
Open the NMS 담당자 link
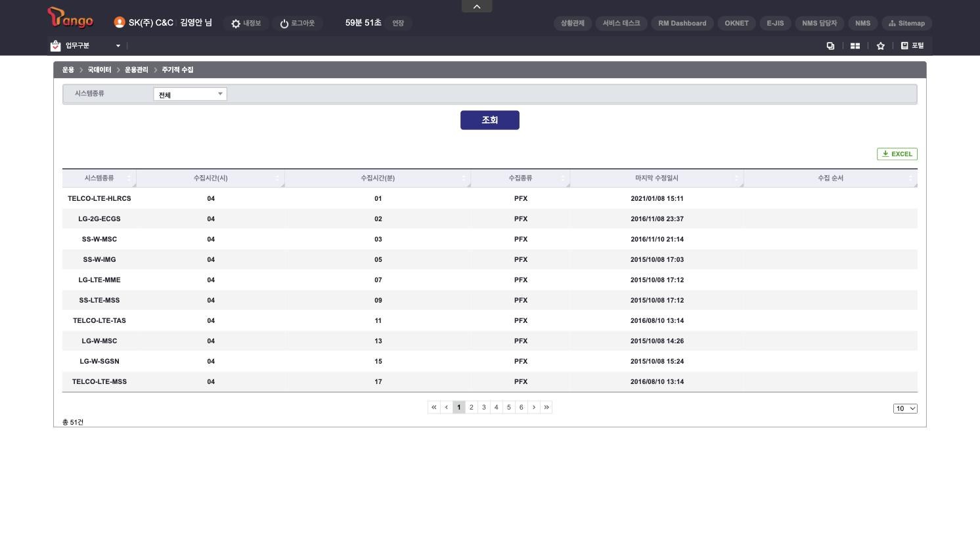[819, 23]
